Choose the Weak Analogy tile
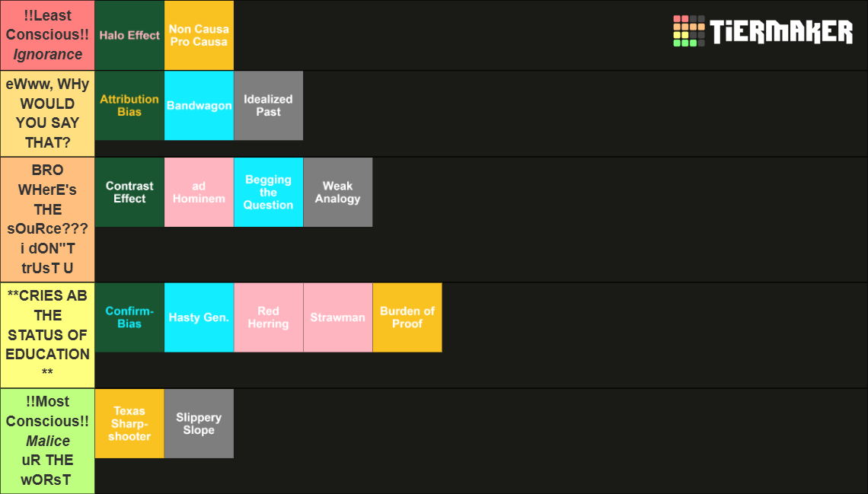The image size is (868, 494). pos(337,192)
